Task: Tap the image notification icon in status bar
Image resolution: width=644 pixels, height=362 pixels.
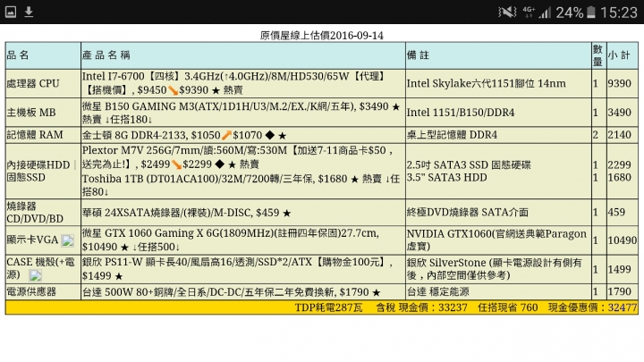Action: pyautogui.click(x=11, y=13)
